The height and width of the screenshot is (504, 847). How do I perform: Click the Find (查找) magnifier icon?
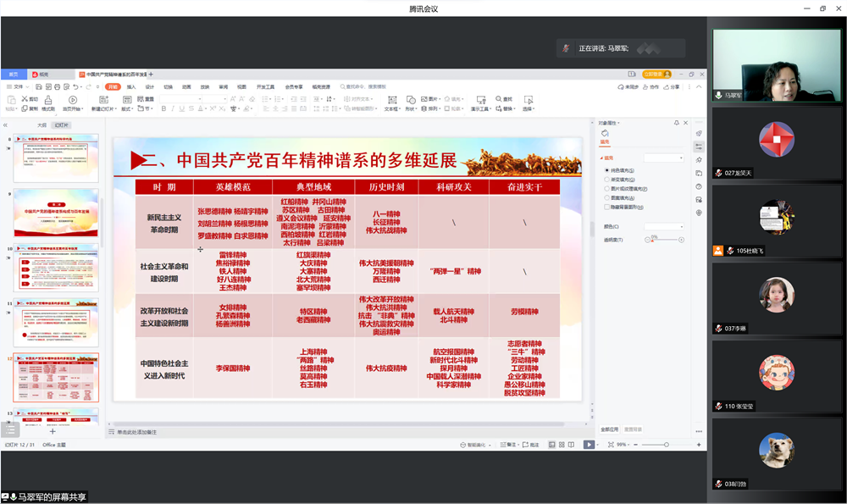497,98
